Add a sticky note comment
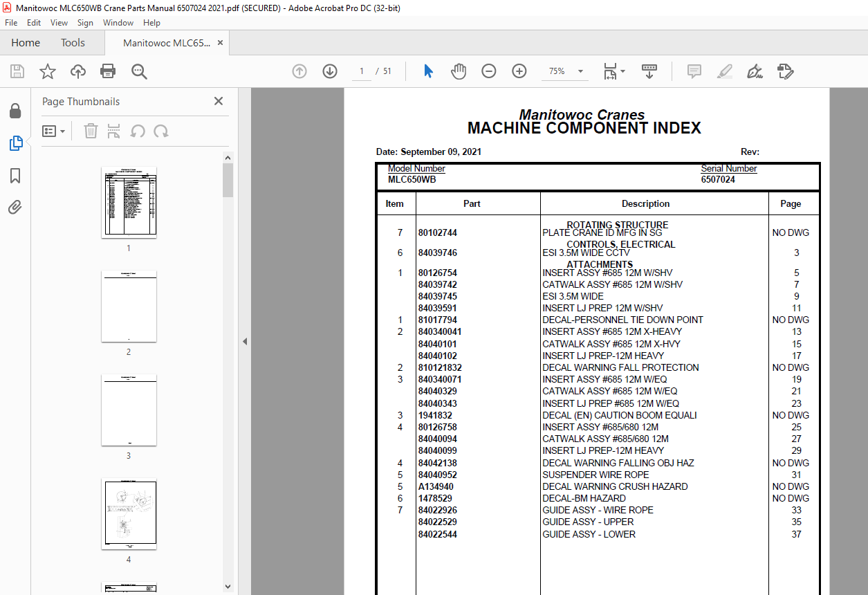 click(694, 71)
